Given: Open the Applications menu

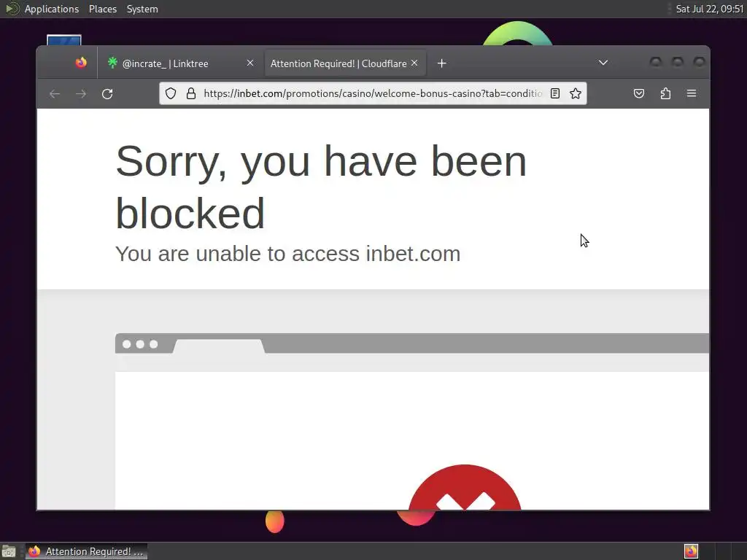Looking at the screenshot, I should [52, 9].
